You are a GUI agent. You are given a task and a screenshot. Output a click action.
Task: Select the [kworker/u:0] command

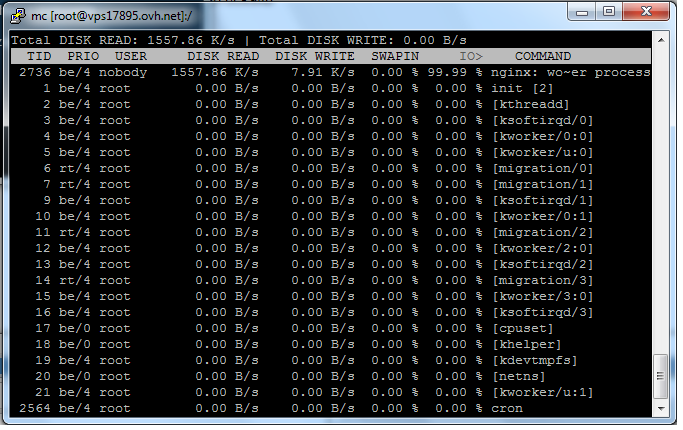click(542, 152)
